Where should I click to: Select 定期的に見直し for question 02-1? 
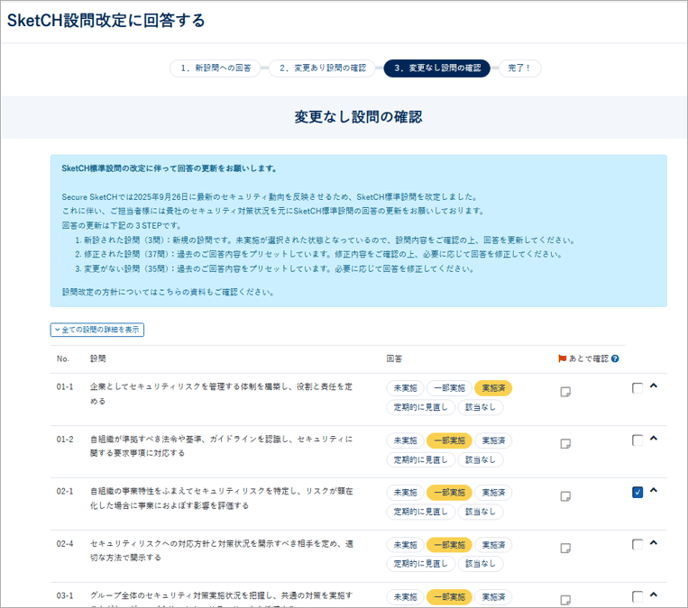click(420, 512)
